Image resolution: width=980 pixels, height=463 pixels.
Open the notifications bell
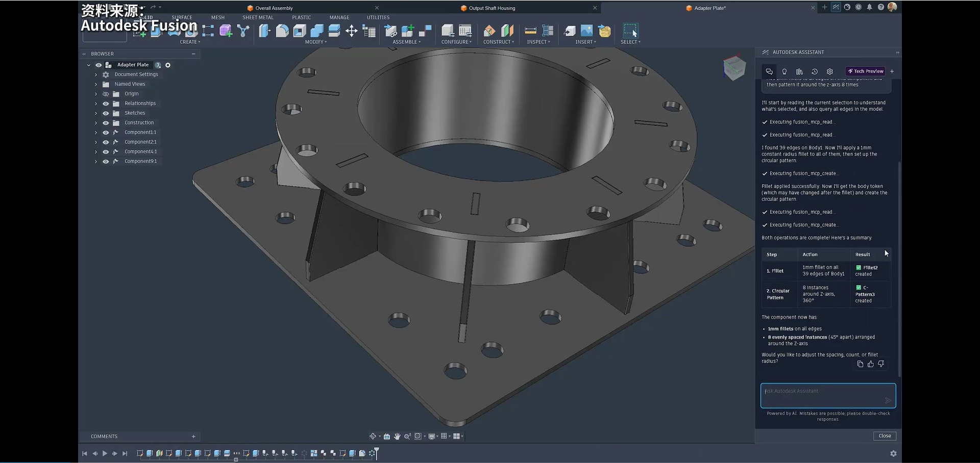click(x=870, y=7)
